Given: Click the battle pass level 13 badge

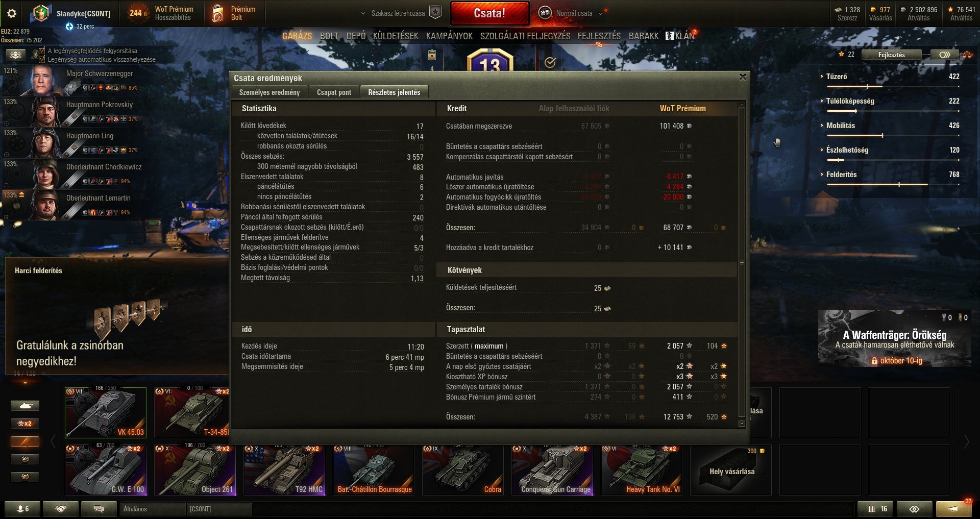Looking at the screenshot, I should point(490,60).
